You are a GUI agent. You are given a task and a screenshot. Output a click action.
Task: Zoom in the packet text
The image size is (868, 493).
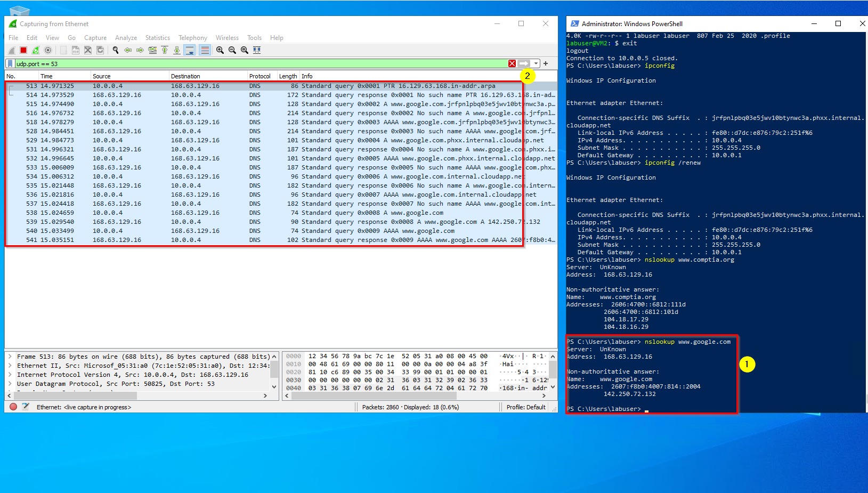coord(220,50)
